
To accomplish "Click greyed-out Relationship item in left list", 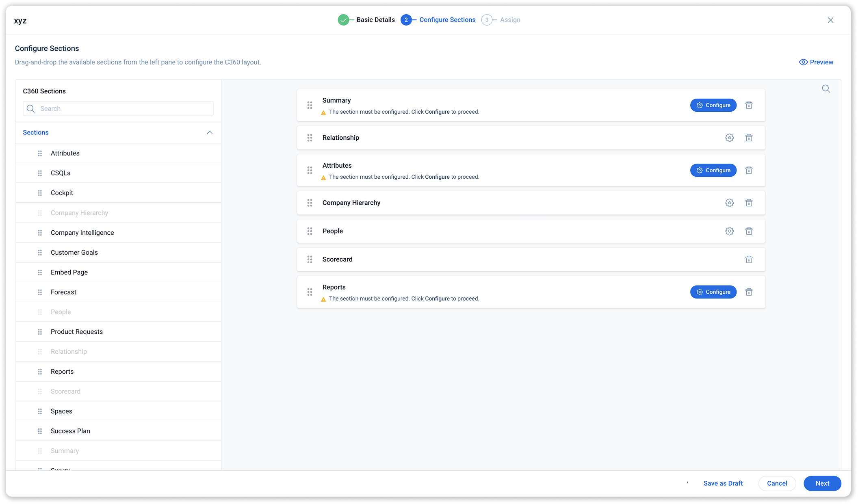I will point(118,352).
